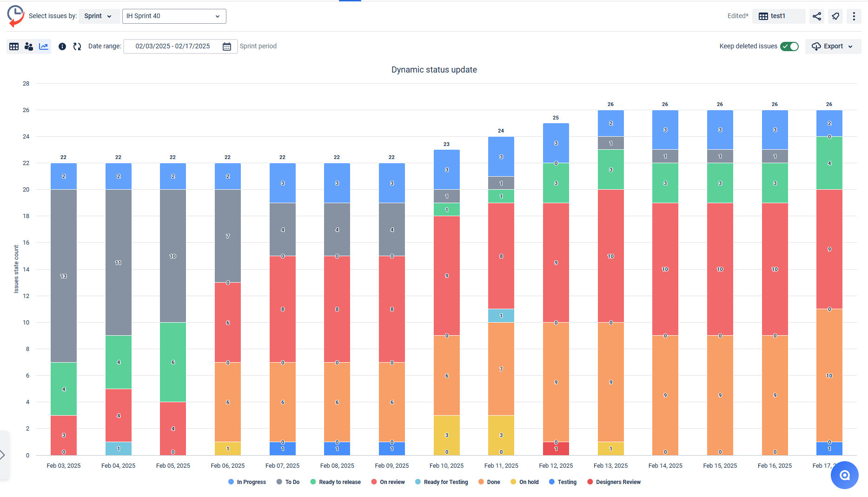The width and height of the screenshot is (868, 497).
Task: Open the calendar date picker icon
Action: coord(227,46)
